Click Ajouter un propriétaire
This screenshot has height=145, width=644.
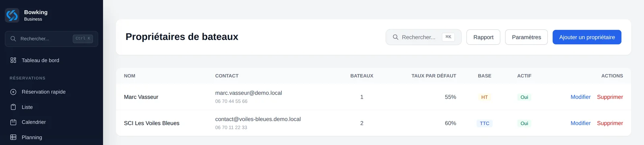pyautogui.click(x=587, y=37)
